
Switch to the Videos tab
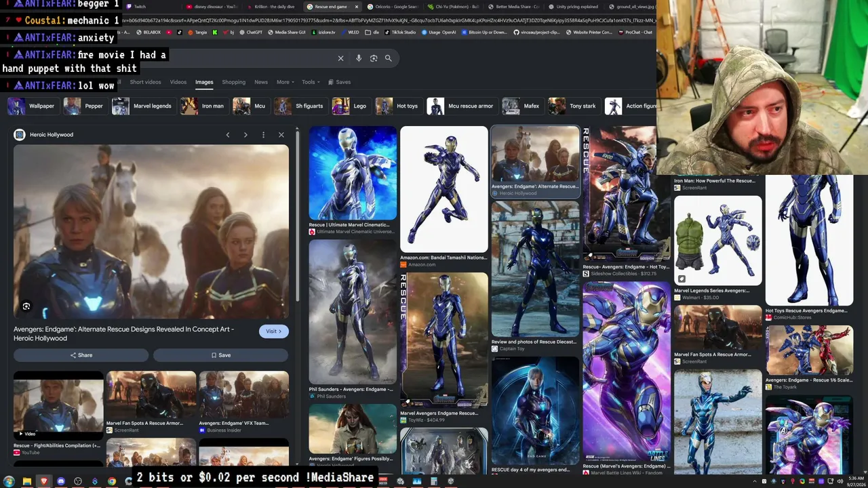click(178, 82)
